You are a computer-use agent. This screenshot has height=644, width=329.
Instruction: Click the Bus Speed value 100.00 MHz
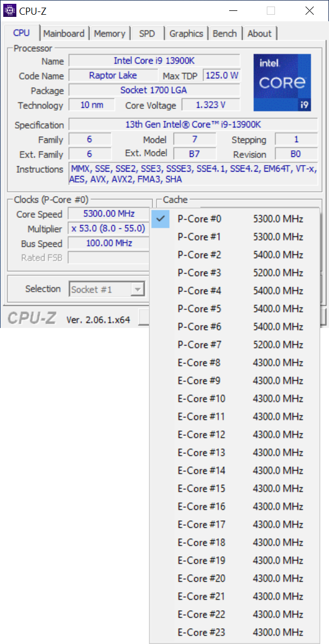pos(109,243)
